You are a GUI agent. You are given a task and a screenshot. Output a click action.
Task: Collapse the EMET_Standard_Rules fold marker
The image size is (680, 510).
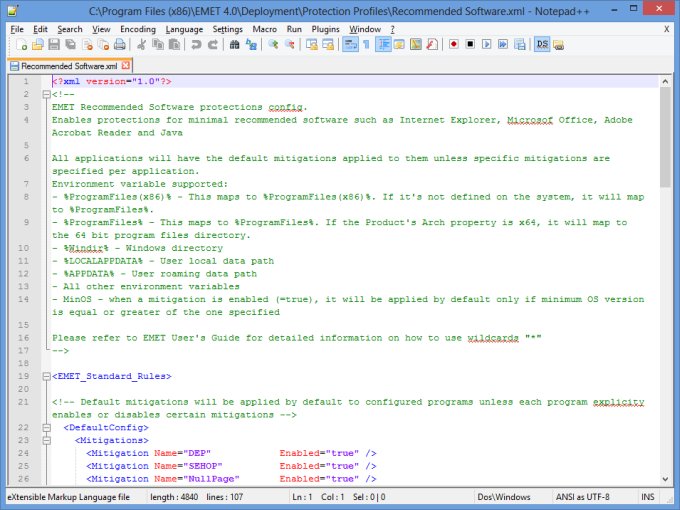(46, 376)
